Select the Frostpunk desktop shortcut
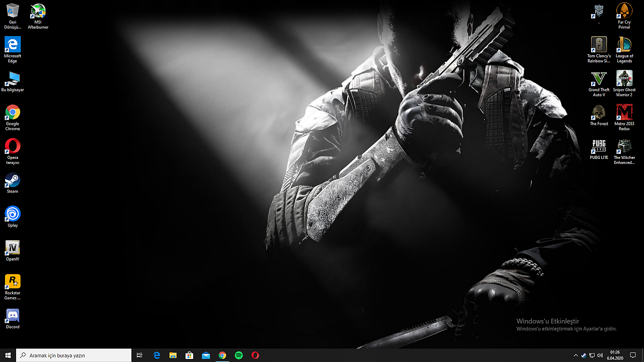The height and width of the screenshot is (362, 644). click(599, 14)
